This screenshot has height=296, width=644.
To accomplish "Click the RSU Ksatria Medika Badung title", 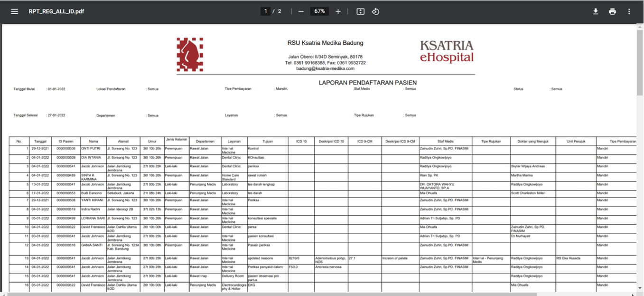I will coord(325,43).
